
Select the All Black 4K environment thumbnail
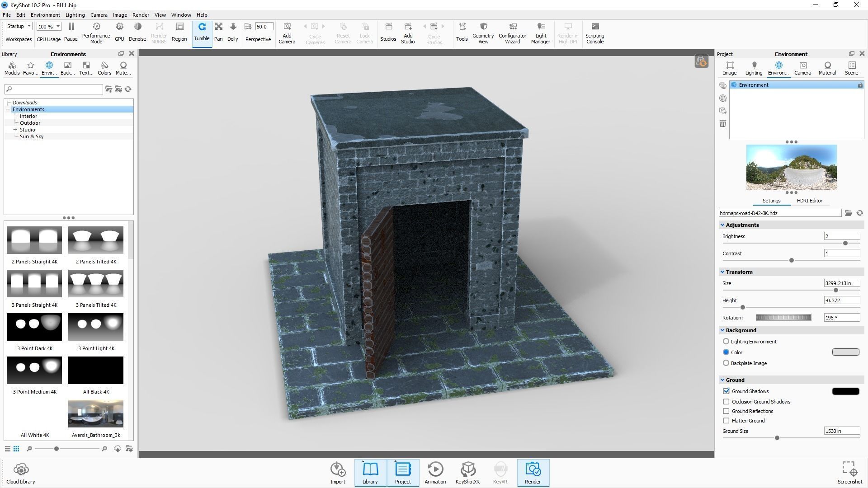click(x=95, y=370)
